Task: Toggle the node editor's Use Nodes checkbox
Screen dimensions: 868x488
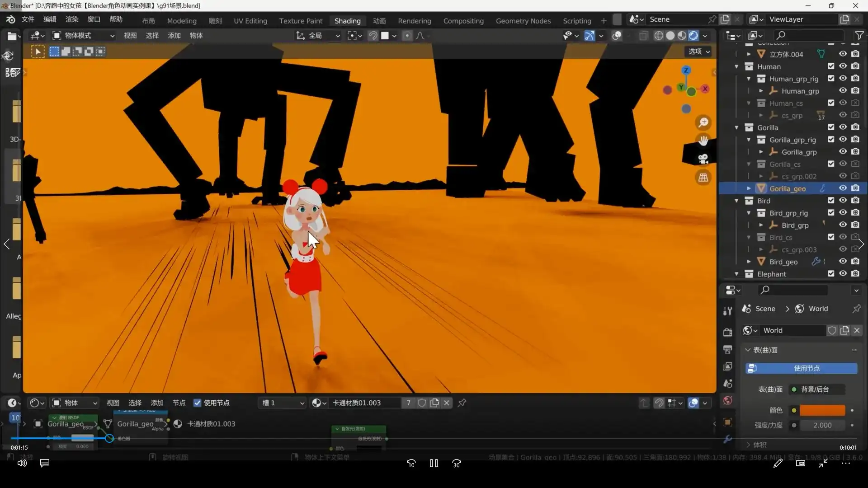Action: pyautogui.click(x=198, y=403)
